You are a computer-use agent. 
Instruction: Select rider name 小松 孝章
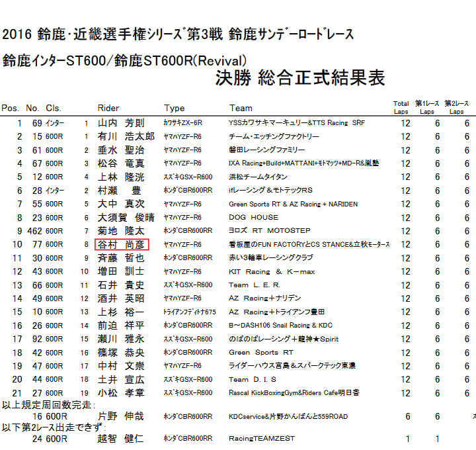tap(121, 393)
